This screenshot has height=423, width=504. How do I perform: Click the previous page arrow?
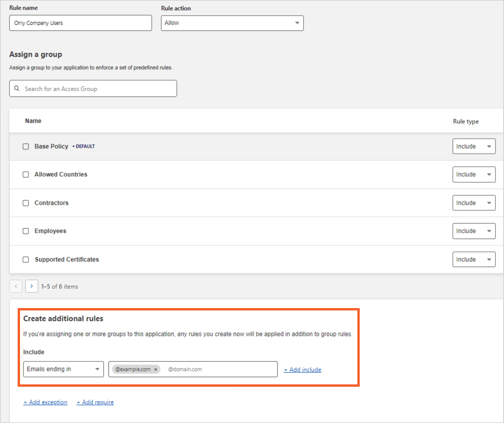16,286
